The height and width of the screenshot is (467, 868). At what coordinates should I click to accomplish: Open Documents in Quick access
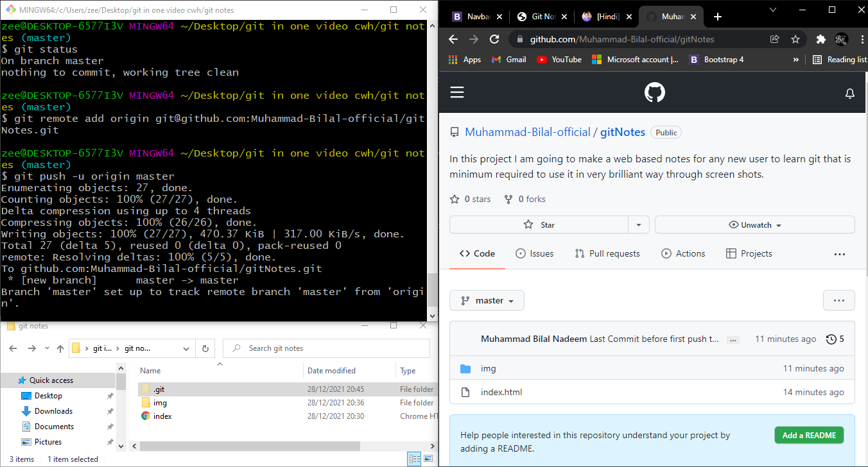pyautogui.click(x=54, y=427)
